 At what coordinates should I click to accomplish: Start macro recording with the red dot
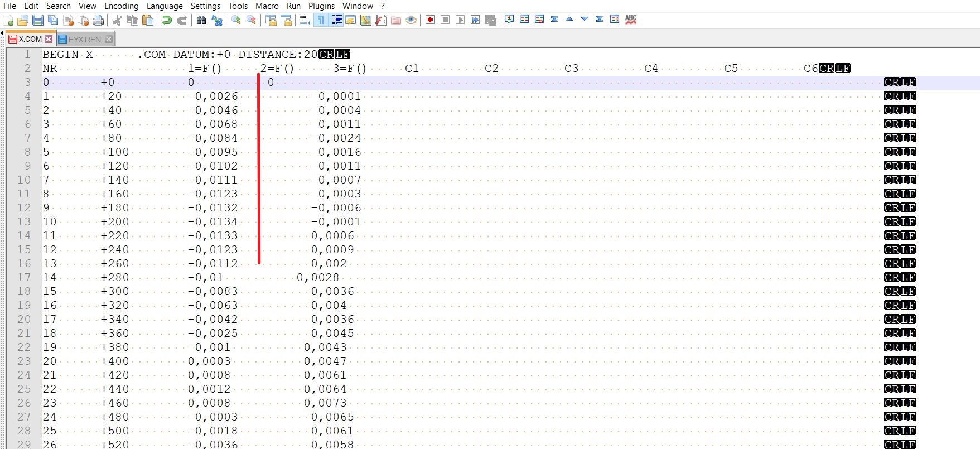coord(430,21)
